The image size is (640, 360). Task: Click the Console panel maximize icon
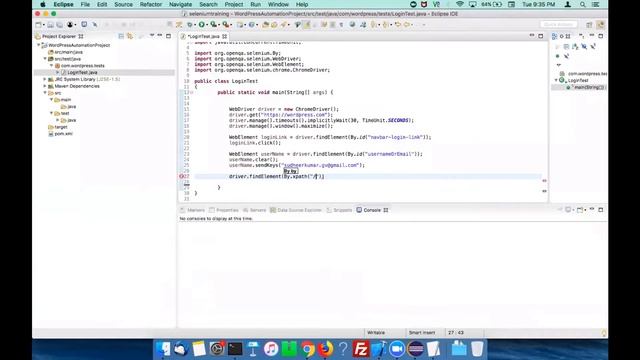(x=600, y=210)
